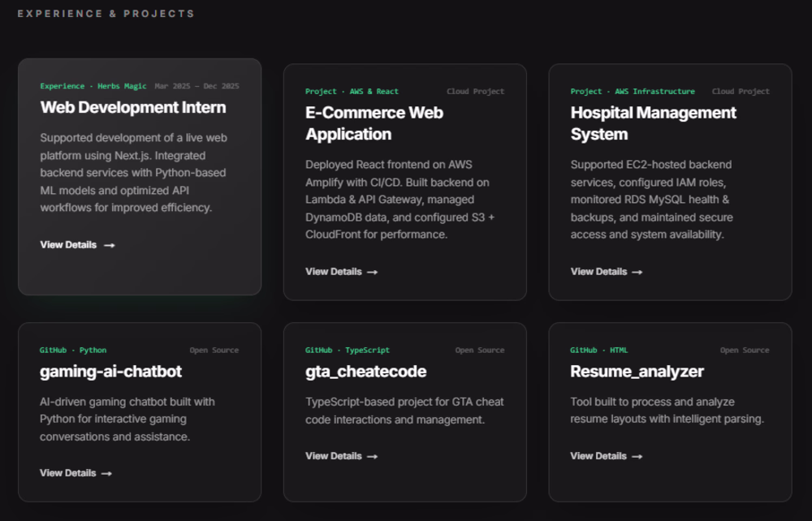View details of Hospital Management System
Image resolution: width=812 pixels, height=521 pixels.
pyautogui.click(x=599, y=272)
